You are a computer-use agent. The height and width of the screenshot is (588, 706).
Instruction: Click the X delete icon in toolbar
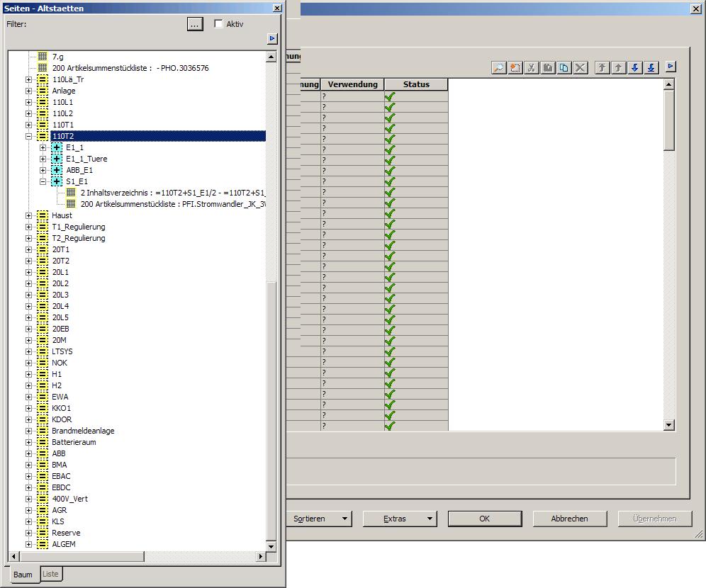pyautogui.click(x=581, y=67)
